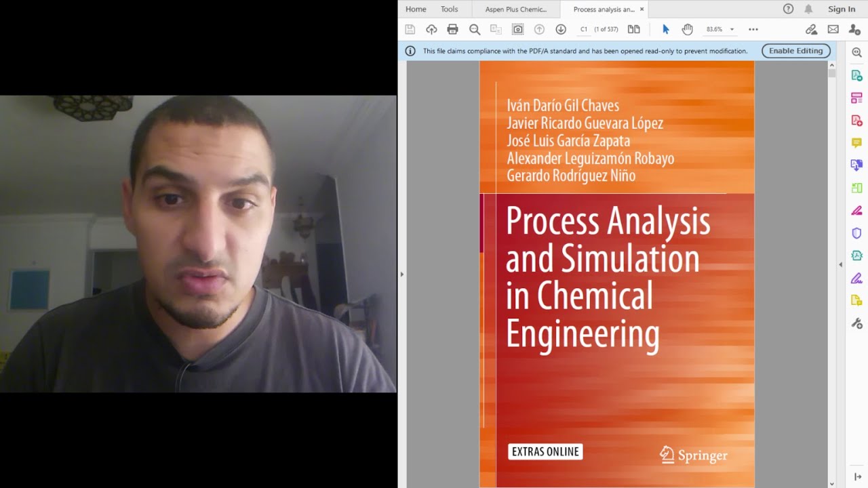This screenshot has height=488, width=868.
Task: Click Springer logo on book cover
Action: [x=694, y=455]
